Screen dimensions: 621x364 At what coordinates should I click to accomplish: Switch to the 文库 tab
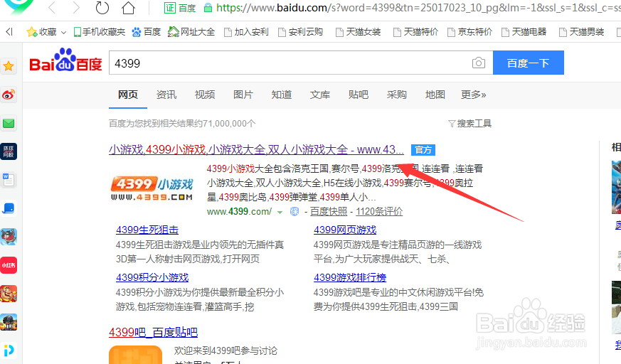coord(320,95)
